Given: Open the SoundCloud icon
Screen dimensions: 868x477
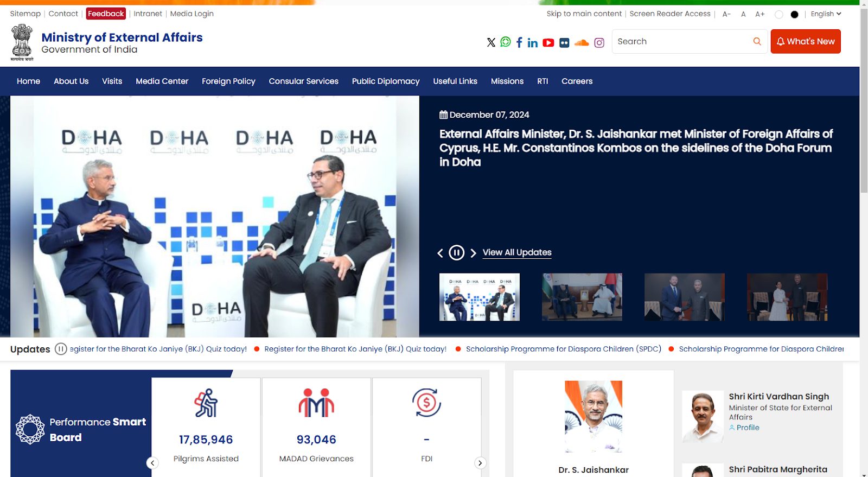Looking at the screenshot, I should coord(582,42).
